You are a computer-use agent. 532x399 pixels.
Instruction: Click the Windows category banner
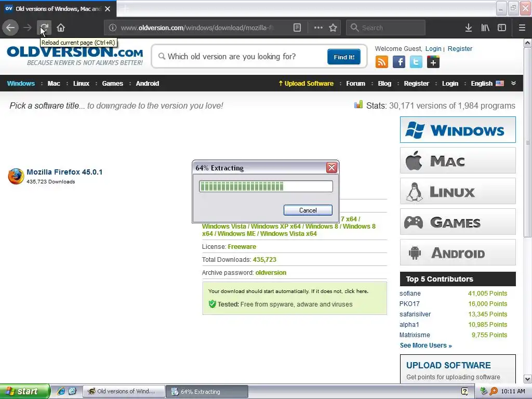click(x=458, y=129)
